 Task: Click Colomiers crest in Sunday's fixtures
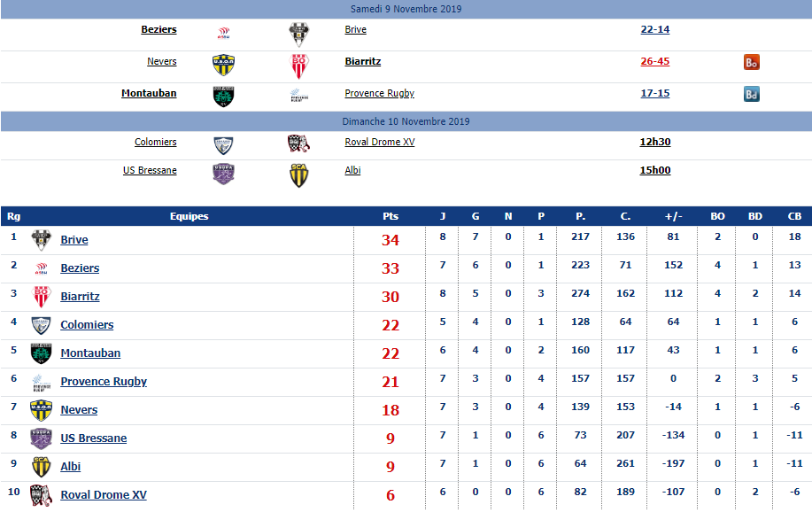coord(224,145)
